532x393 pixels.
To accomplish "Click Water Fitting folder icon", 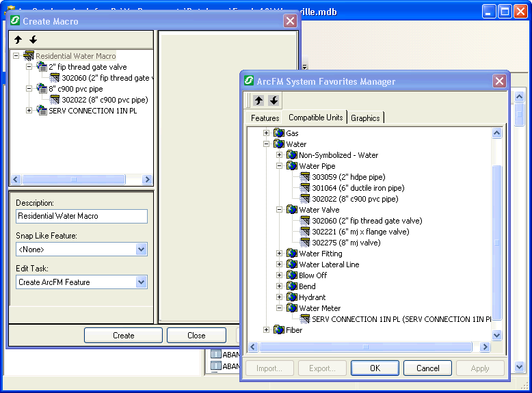I will (292, 254).
